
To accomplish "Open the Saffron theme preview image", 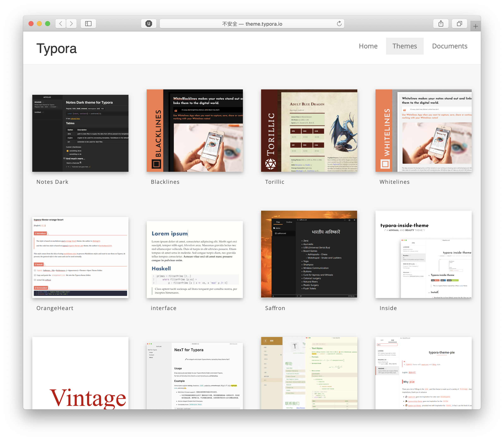I will (309, 254).
